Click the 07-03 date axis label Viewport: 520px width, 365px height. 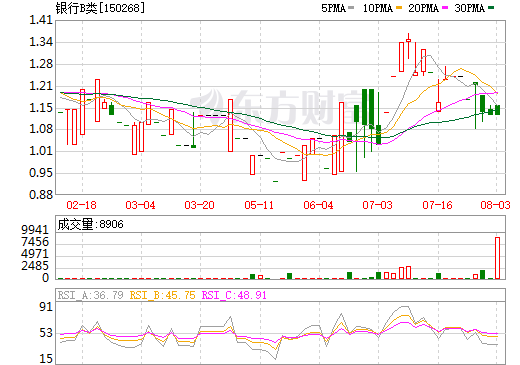pyautogui.click(x=377, y=205)
